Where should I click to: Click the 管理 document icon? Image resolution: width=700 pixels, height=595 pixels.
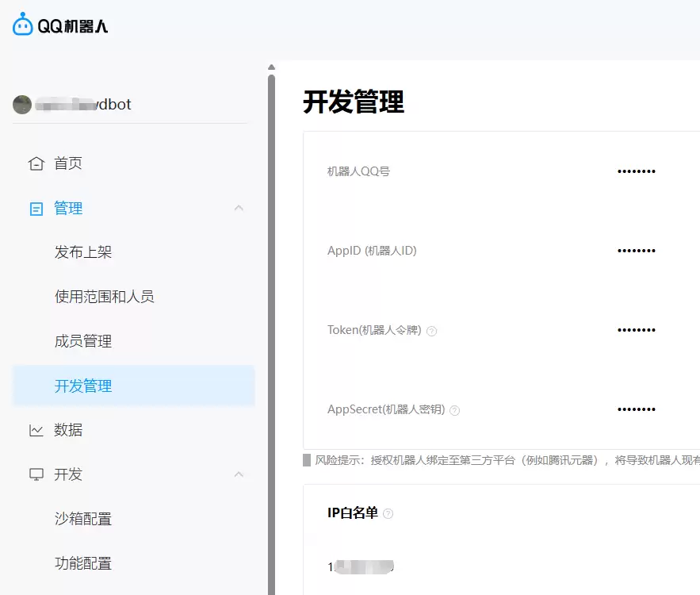[35, 208]
